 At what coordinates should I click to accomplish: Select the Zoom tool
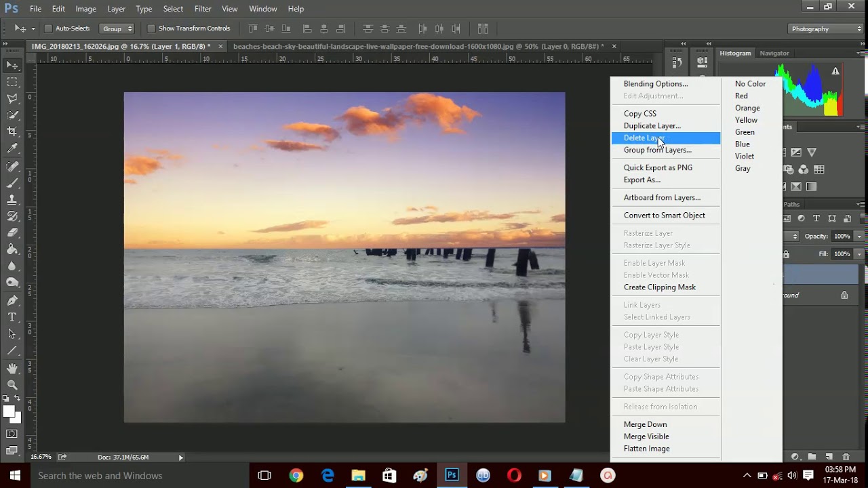(x=12, y=385)
